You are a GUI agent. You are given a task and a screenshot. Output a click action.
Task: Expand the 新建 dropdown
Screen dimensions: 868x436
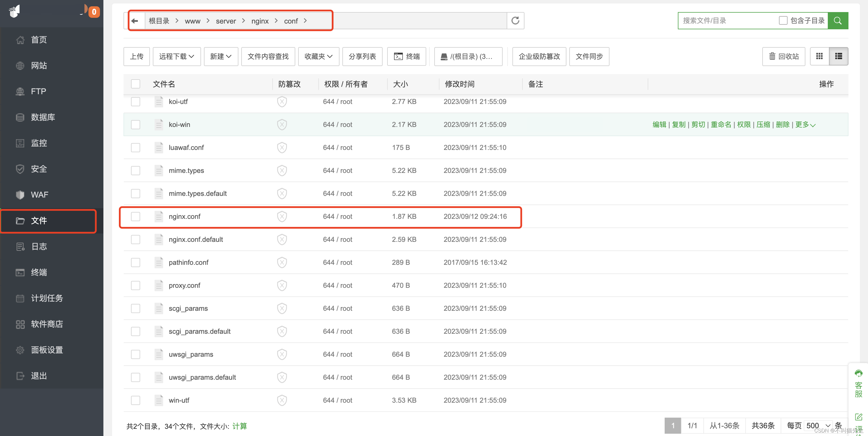point(221,56)
